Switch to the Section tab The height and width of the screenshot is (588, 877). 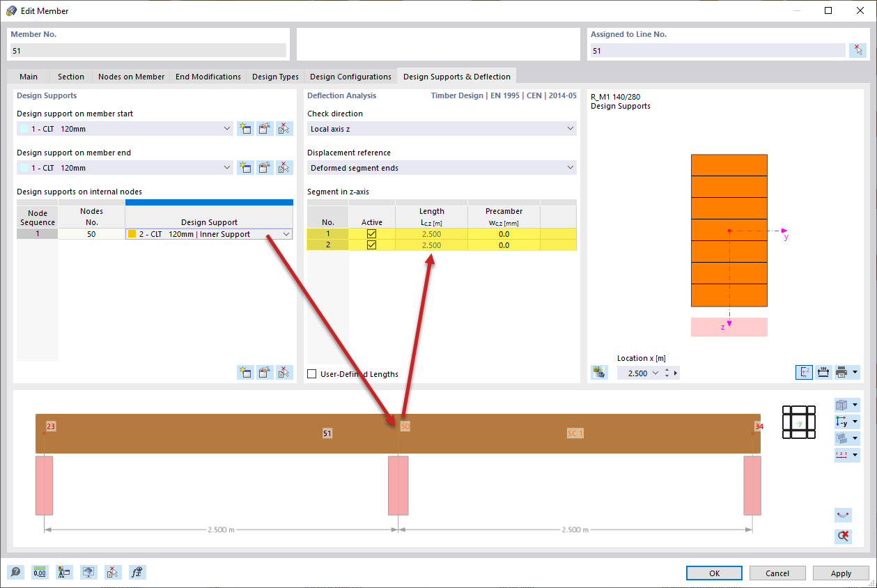coord(71,77)
